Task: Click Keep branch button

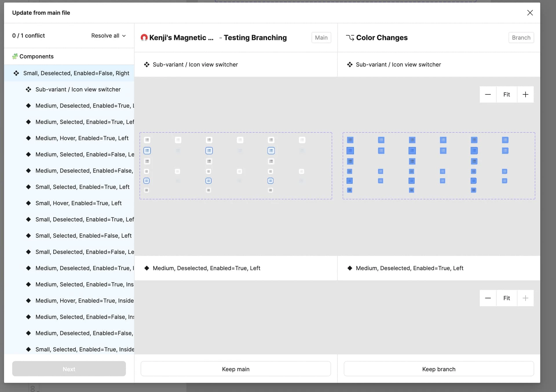Action: (438, 369)
